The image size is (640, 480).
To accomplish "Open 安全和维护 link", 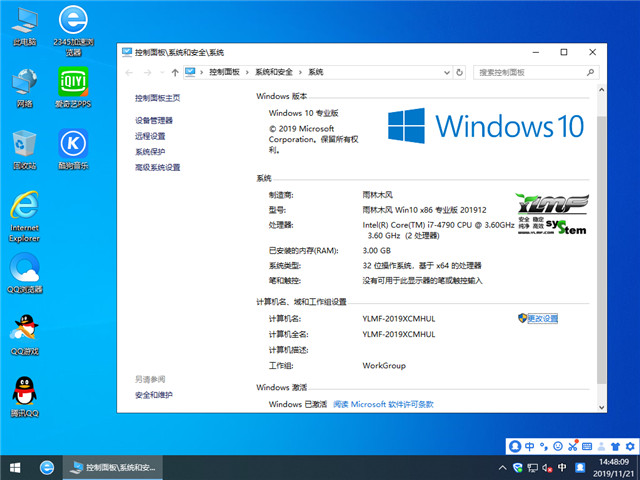I will tap(153, 395).
